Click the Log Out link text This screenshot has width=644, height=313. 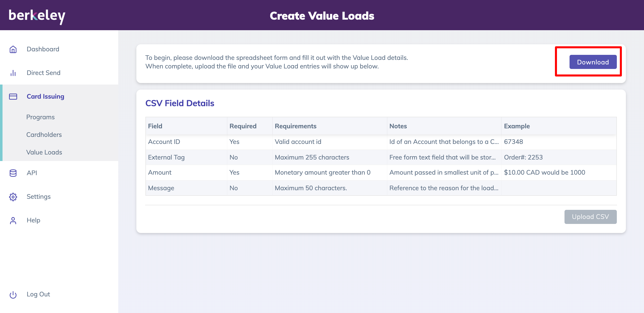click(38, 294)
